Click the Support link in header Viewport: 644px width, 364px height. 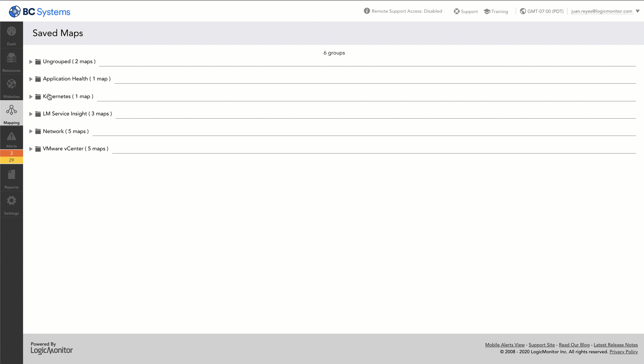[x=469, y=12]
